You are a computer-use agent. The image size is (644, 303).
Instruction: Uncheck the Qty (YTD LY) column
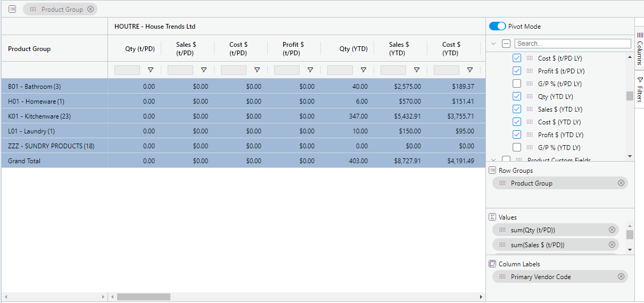517,97
